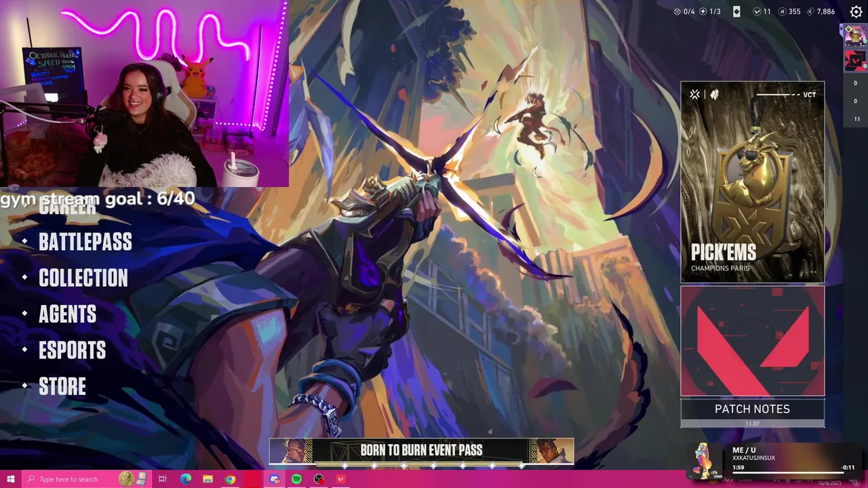Open the weekly missions 1/3 counter
Screen dimensions: 868x488
709,12
